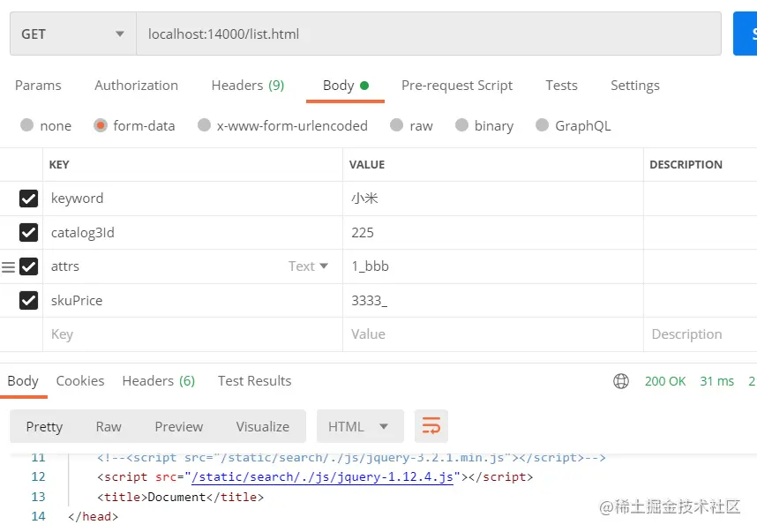Viewport: 757px width, 532px height.
Task: Click the title Document line in response
Action: click(181, 498)
